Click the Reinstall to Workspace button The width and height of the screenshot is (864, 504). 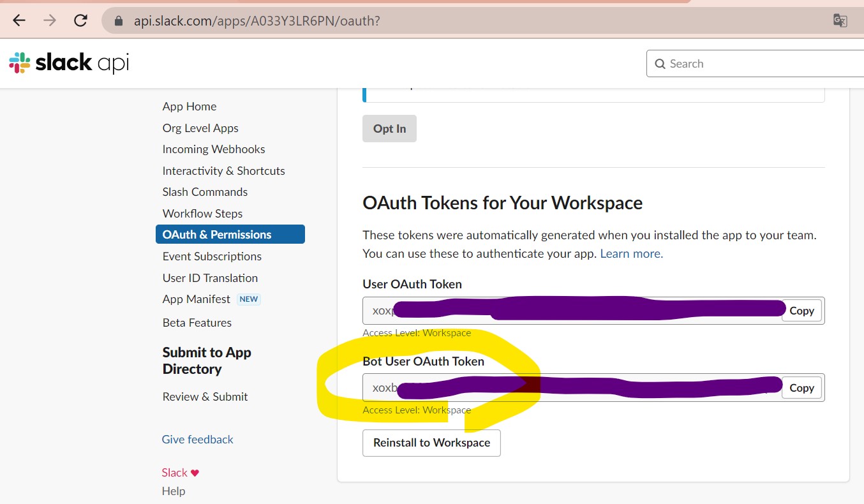[x=431, y=443]
